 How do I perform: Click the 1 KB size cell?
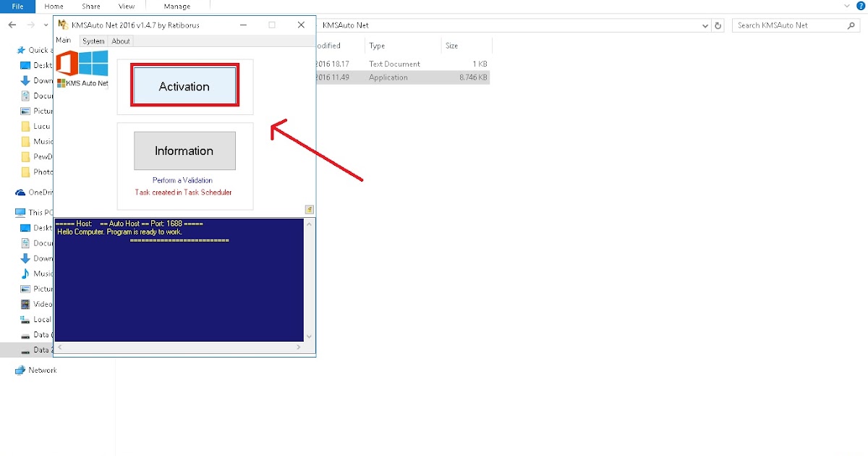click(480, 64)
